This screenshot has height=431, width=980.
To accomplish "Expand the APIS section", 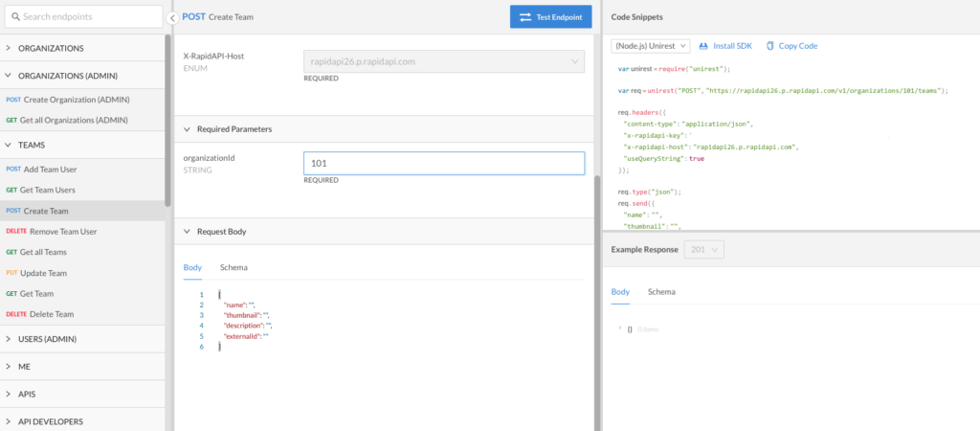I will click(x=82, y=394).
